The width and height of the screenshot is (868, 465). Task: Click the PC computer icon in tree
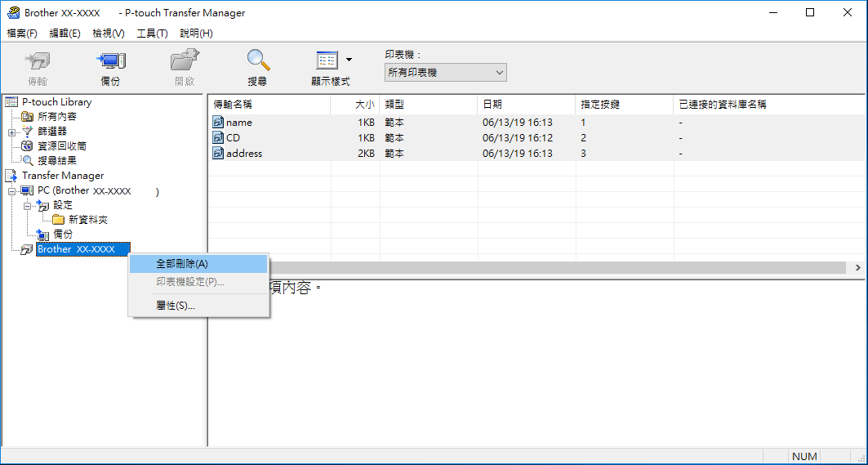click(x=27, y=190)
